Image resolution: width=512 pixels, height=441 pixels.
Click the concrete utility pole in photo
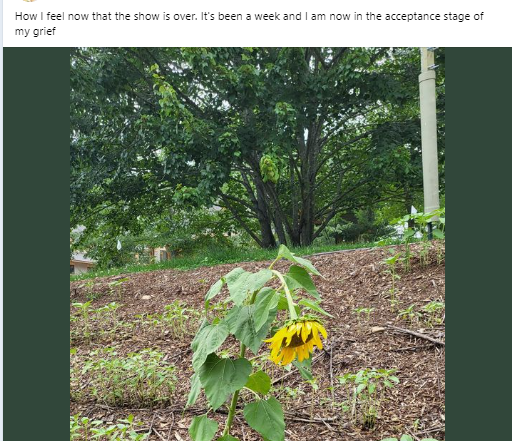coord(429,130)
